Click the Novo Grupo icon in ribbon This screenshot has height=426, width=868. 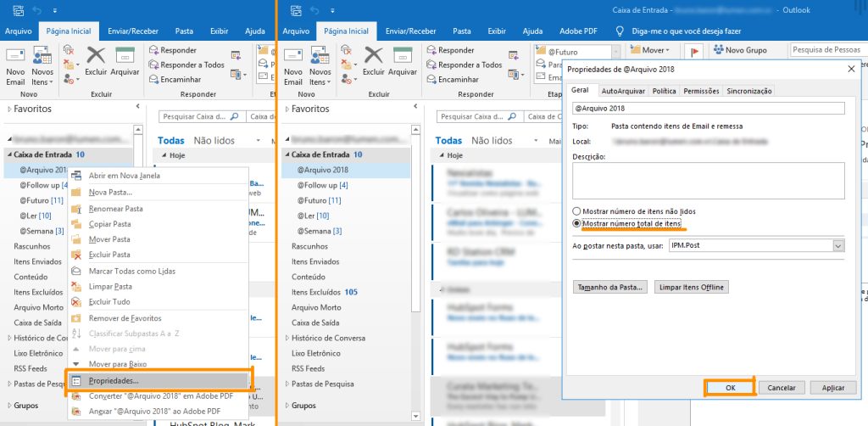717,51
